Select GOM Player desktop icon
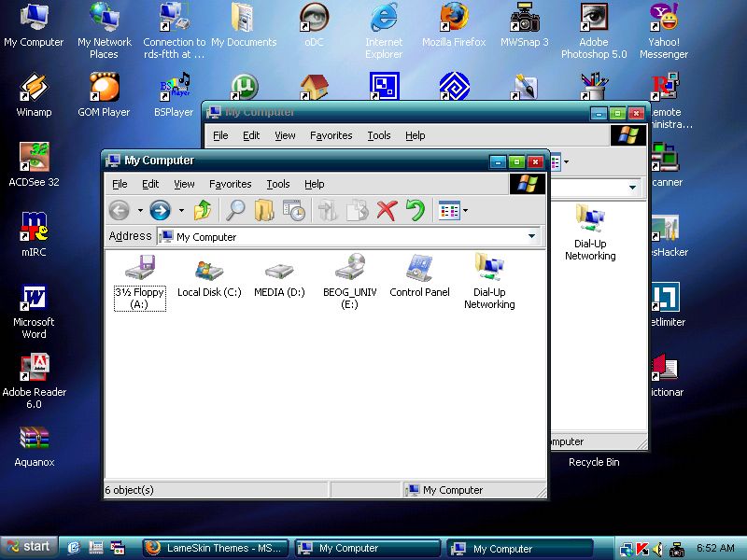This screenshot has width=747, height=560. coord(104,95)
